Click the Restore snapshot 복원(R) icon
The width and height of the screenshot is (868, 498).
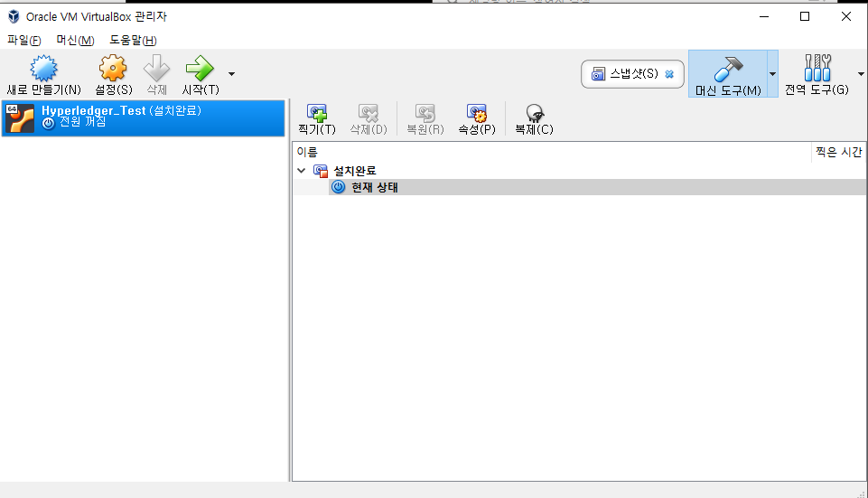click(x=425, y=113)
